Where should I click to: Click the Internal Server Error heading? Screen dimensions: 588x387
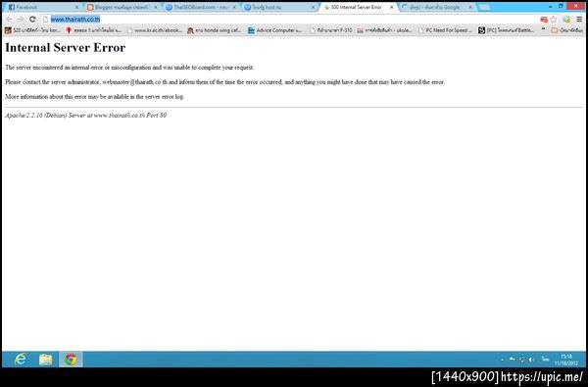[x=66, y=48]
